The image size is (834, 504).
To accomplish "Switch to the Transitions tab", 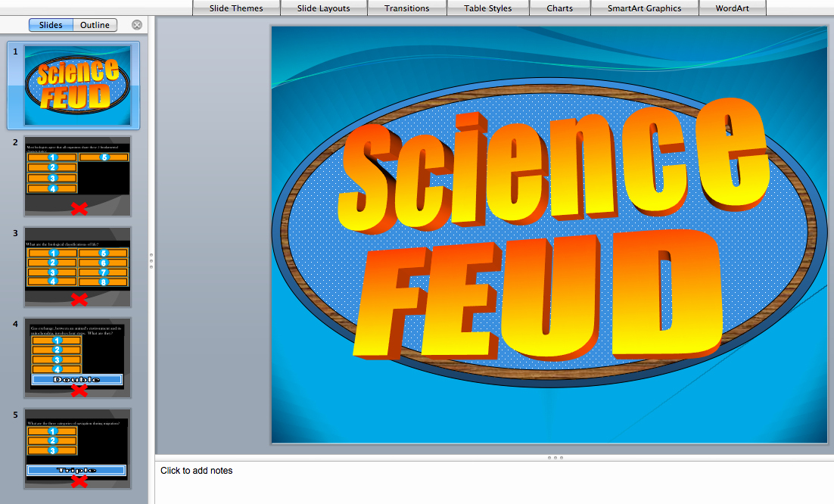I will pyautogui.click(x=407, y=8).
